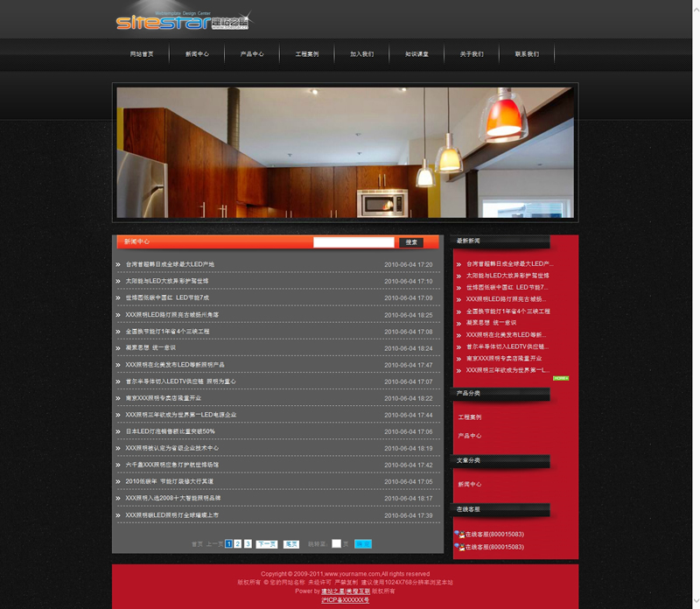Image resolution: width=700 pixels, height=609 pixels.
Task: Click 新闻中心 under 文章分类 sidebar
Action: (x=470, y=484)
